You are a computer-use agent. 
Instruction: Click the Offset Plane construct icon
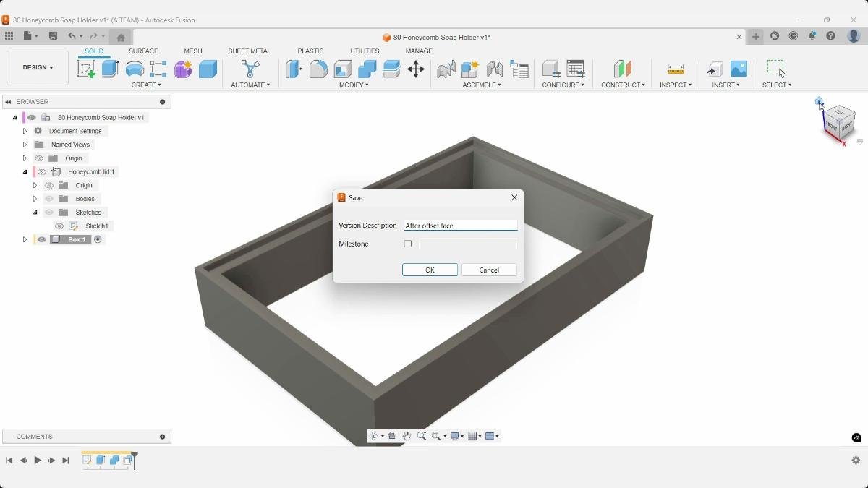(x=623, y=69)
